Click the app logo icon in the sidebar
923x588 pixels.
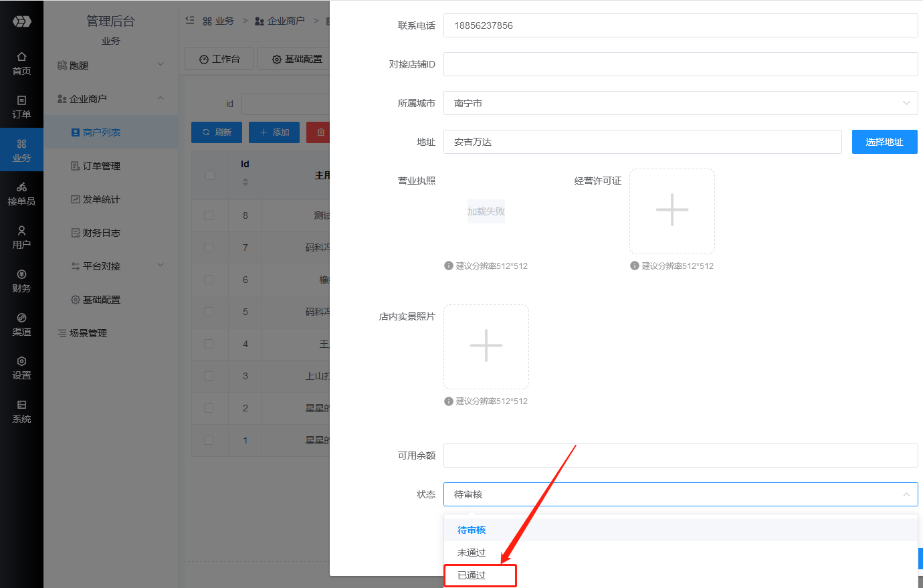(x=21, y=21)
